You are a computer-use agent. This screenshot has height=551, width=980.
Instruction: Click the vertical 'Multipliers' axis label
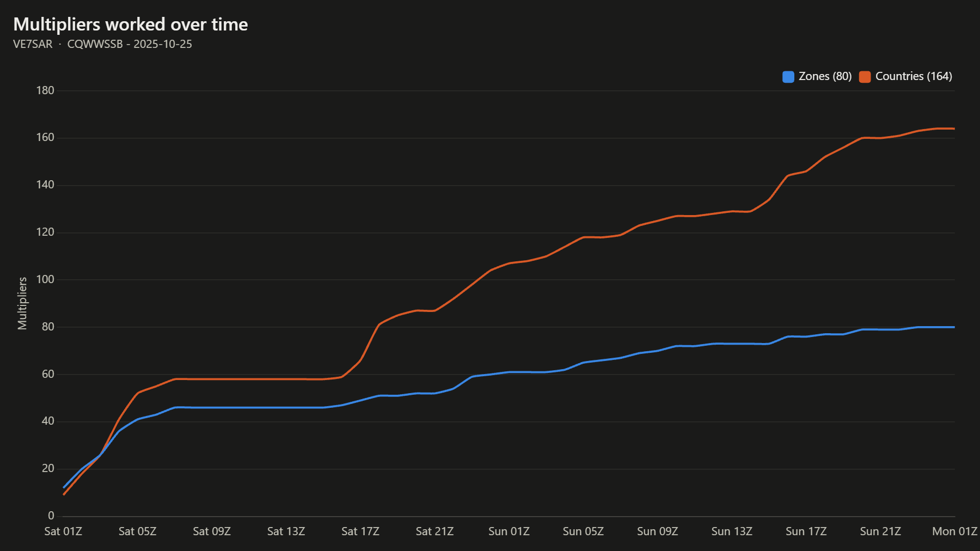[22, 303]
